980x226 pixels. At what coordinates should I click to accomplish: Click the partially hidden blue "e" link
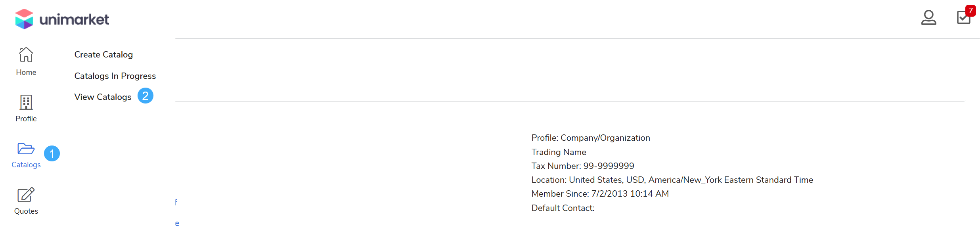[x=177, y=224]
